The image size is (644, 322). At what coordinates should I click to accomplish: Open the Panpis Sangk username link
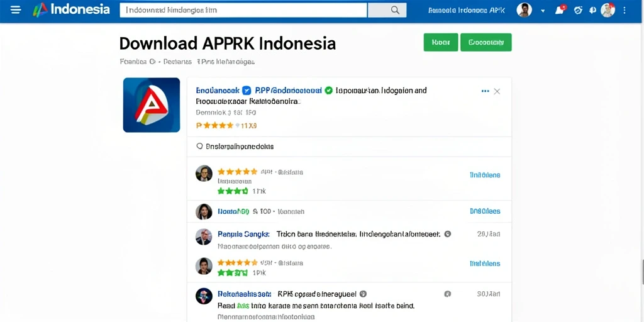pos(243,234)
